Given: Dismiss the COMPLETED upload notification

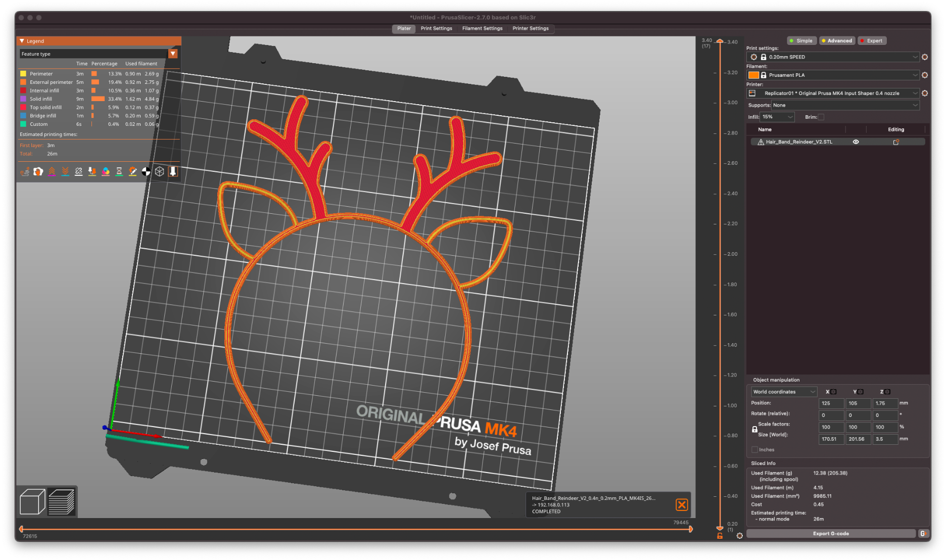Looking at the screenshot, I should coord(682,504).
